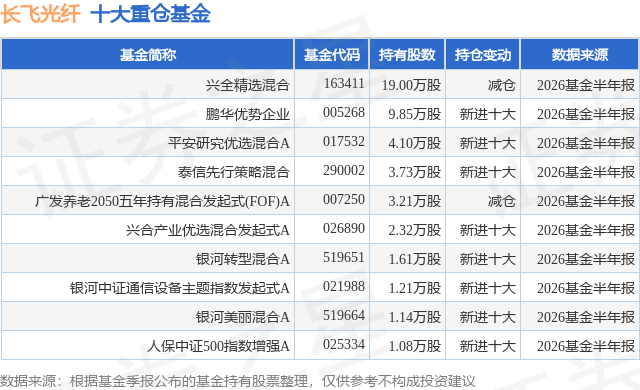Click fund code 026890
The height and width of the screenshot is (390, 640).
pos(344,228)
